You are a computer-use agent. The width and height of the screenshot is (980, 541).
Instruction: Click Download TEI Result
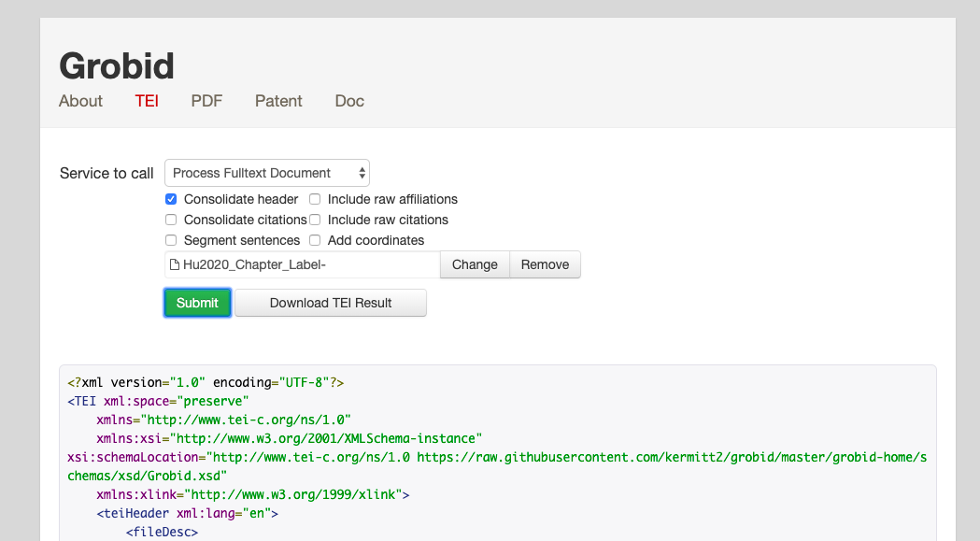point(330,302)
